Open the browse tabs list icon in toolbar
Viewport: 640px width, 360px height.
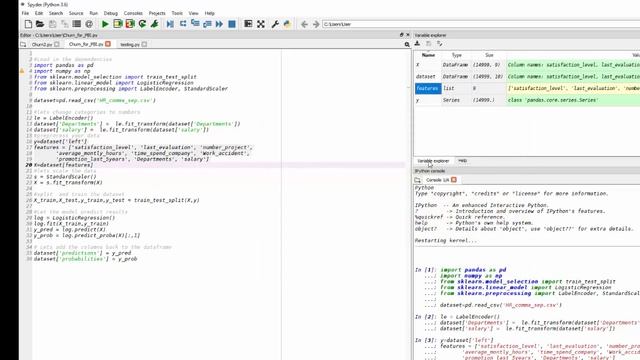76,24
